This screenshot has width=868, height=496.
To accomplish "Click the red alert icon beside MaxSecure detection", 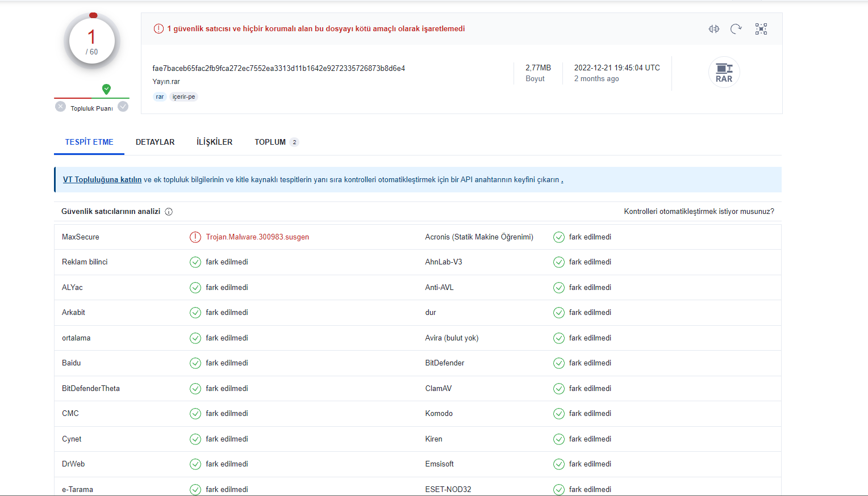I will (195, 237).
